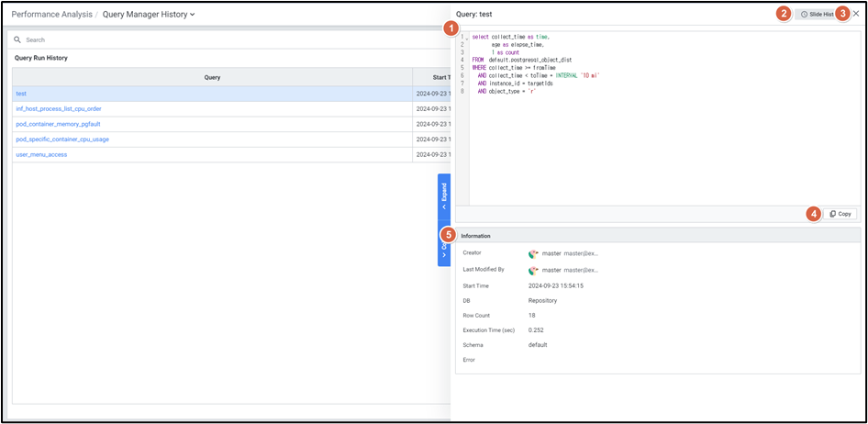868x424 pixels.
Task: Go to Performance Analysis breadcrumb
Action: [50, 15]
